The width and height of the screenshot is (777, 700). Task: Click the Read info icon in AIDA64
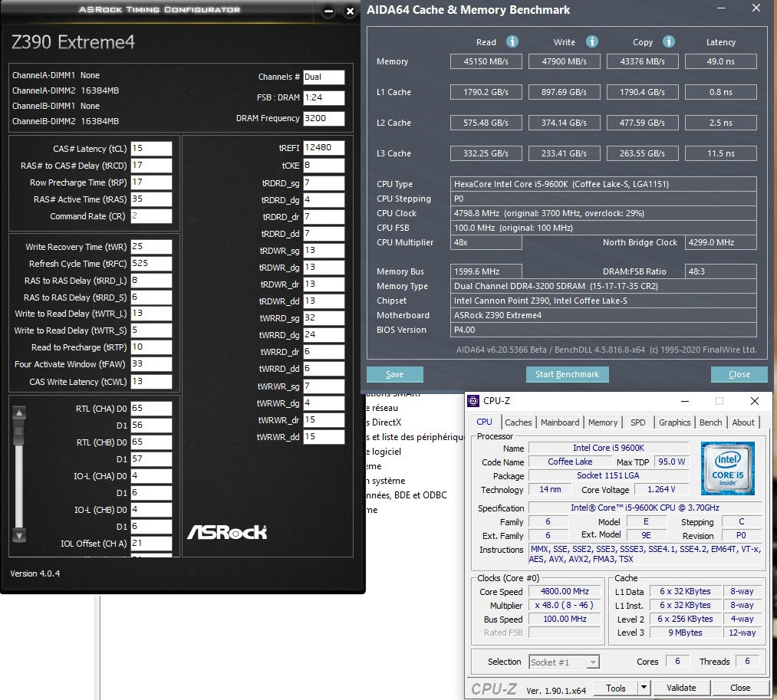(x=512, y=41)
